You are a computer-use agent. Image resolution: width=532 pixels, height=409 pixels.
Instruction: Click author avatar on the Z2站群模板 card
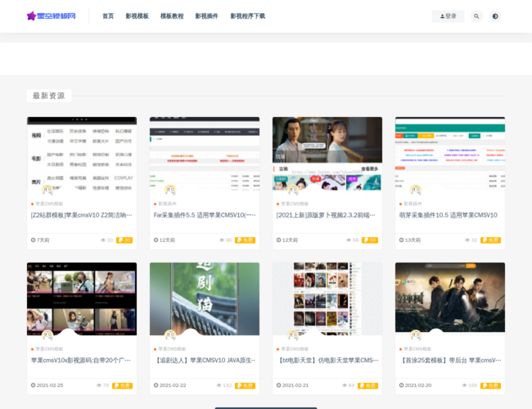[x=47, y=190]
